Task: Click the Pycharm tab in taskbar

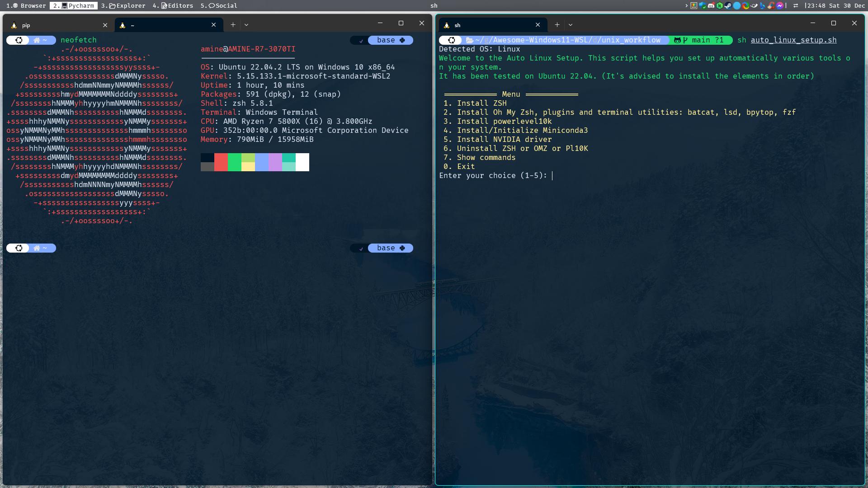Action: (x=75, y=5)
